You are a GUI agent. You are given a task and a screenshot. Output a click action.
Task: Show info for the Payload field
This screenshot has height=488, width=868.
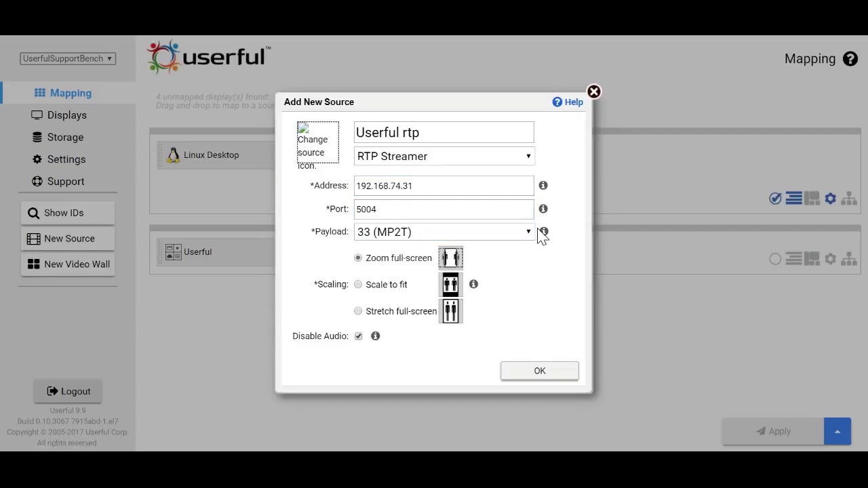543,231
